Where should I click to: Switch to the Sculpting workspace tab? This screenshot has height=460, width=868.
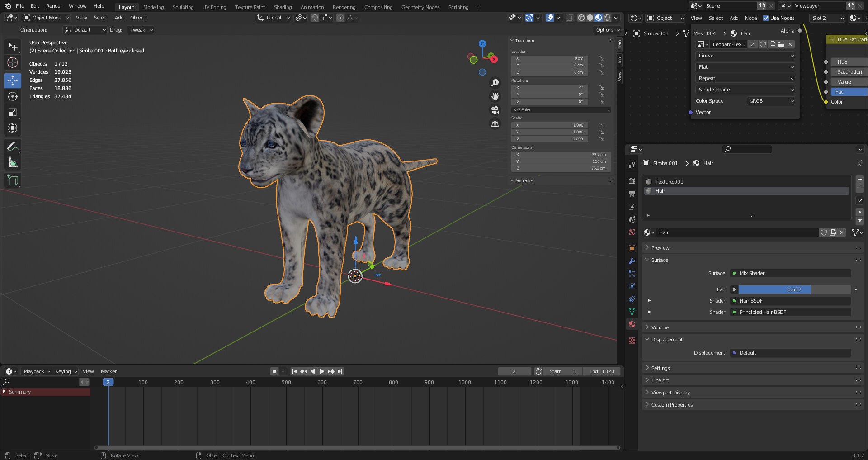(183, 7)
